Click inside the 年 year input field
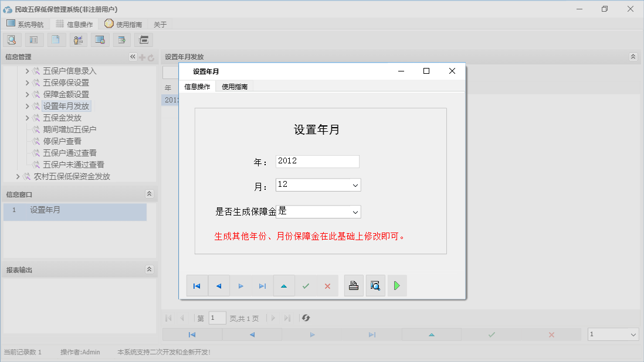The image size is (644, 362). click(x=317, y=161)
